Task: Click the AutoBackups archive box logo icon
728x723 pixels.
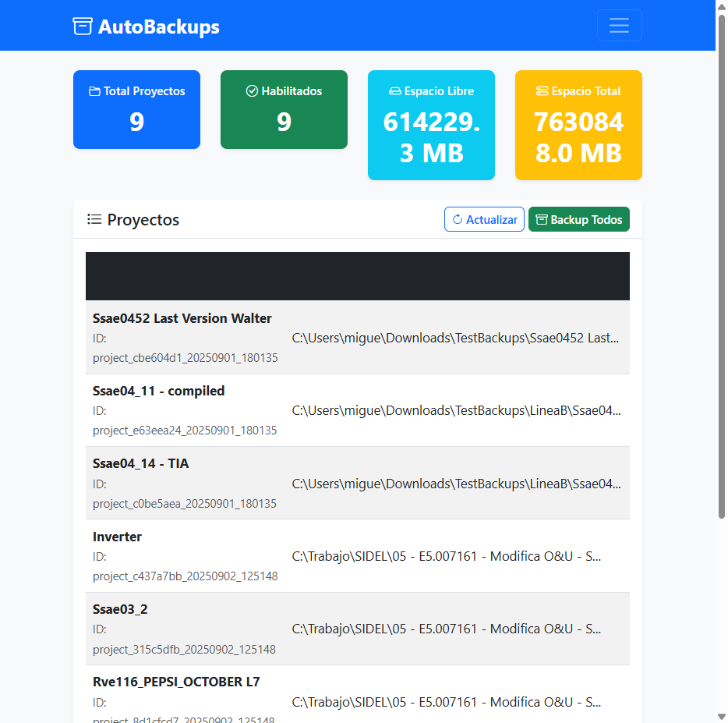Action: 83,26
